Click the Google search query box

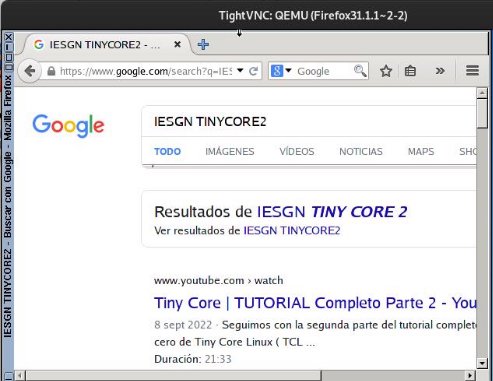point(308,122)
